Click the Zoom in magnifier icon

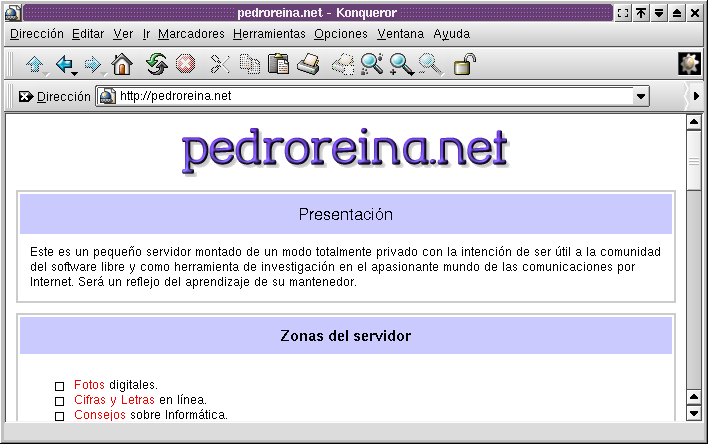pos(401,65)
